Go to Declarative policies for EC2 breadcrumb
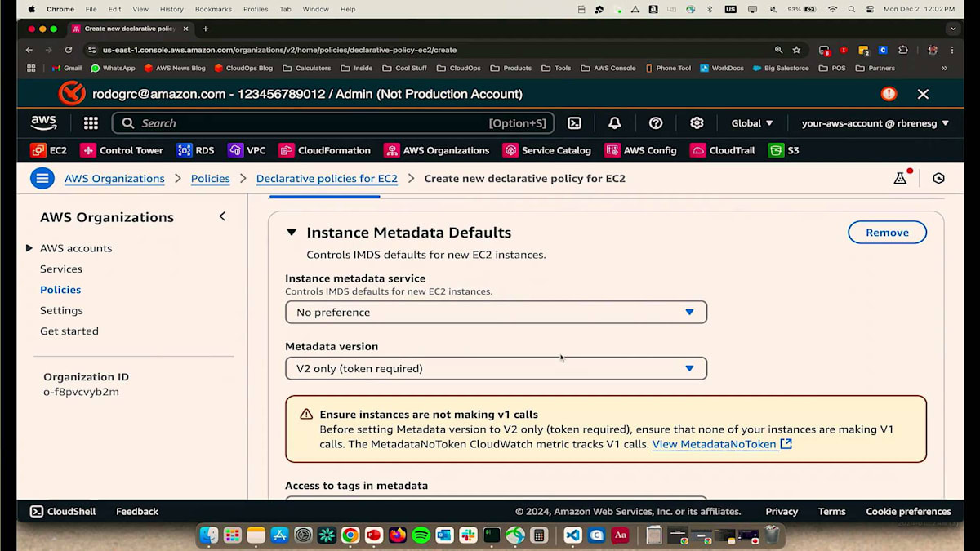The width and height of the screenshot is (980, 551). pyautogui.click(x=327, y=179)
